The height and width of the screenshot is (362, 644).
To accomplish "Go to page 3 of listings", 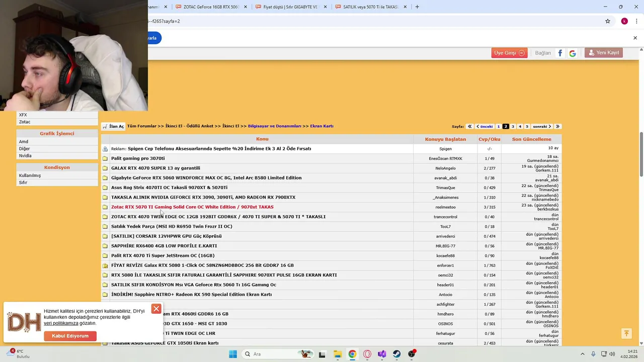I will click(x=513, y=127).
